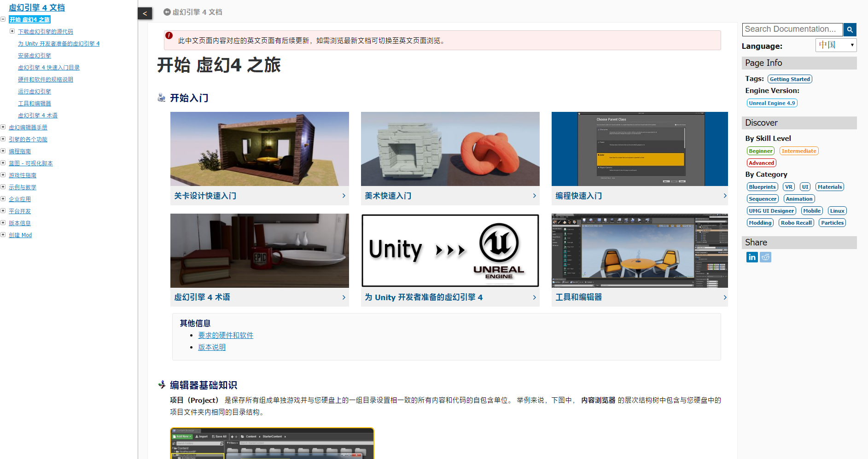This screenshot has height=459, width=868.
Task: Expand the 引擎的各个功能 tree node
Action: click(3, 139)
